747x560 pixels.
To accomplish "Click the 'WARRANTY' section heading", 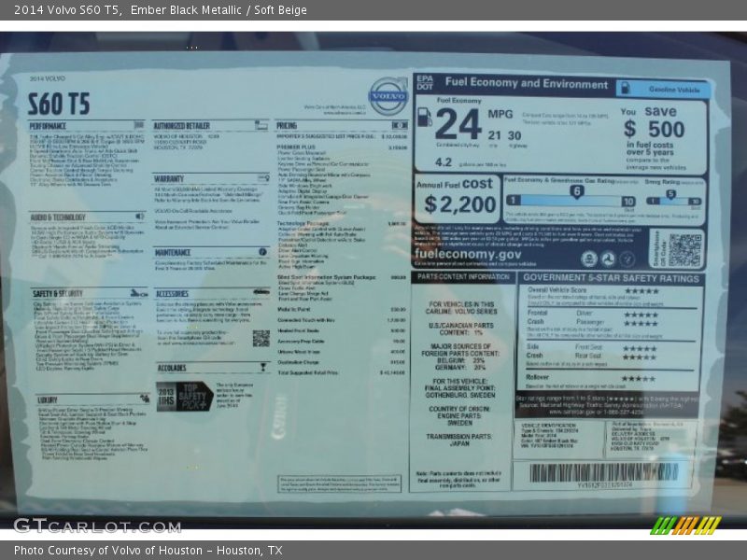I will point(169,178).
